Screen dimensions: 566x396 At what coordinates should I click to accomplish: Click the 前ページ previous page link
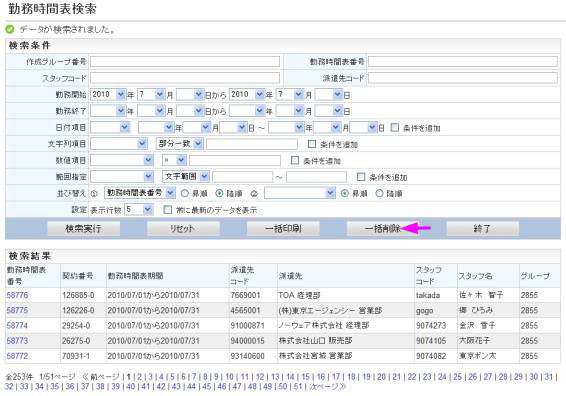(101, 377)
